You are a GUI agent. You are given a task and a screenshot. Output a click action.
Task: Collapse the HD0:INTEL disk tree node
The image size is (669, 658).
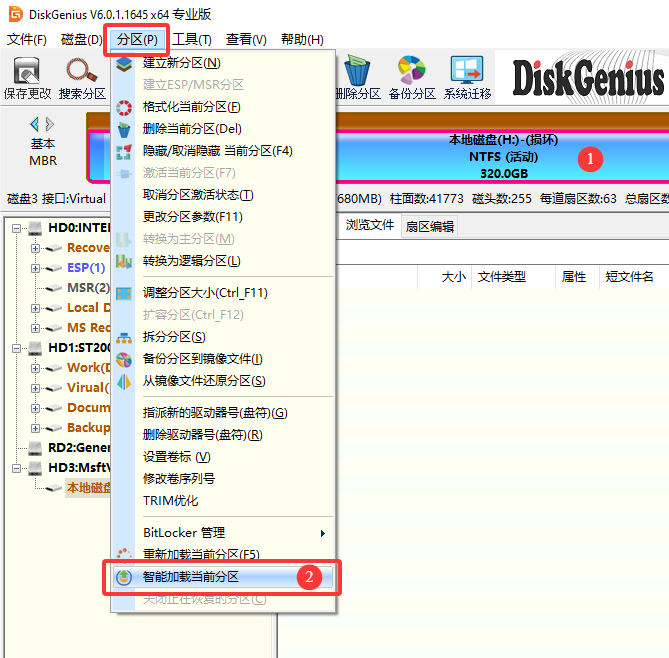[16, 229]
